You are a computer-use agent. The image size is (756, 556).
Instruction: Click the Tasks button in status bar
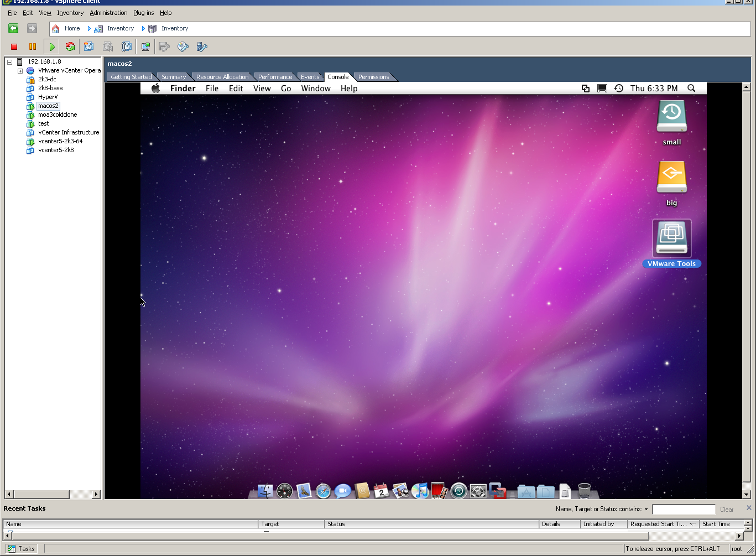point(21,549)
